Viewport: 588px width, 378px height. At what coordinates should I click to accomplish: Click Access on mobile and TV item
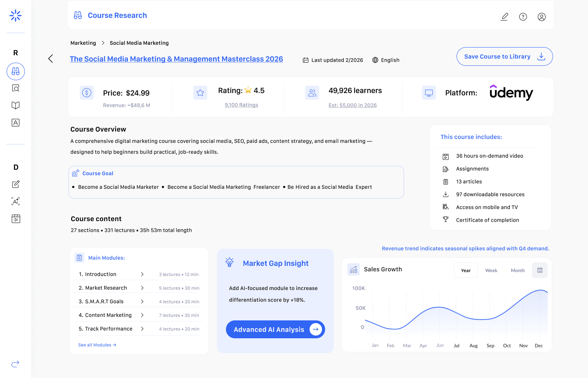[487, 207]
